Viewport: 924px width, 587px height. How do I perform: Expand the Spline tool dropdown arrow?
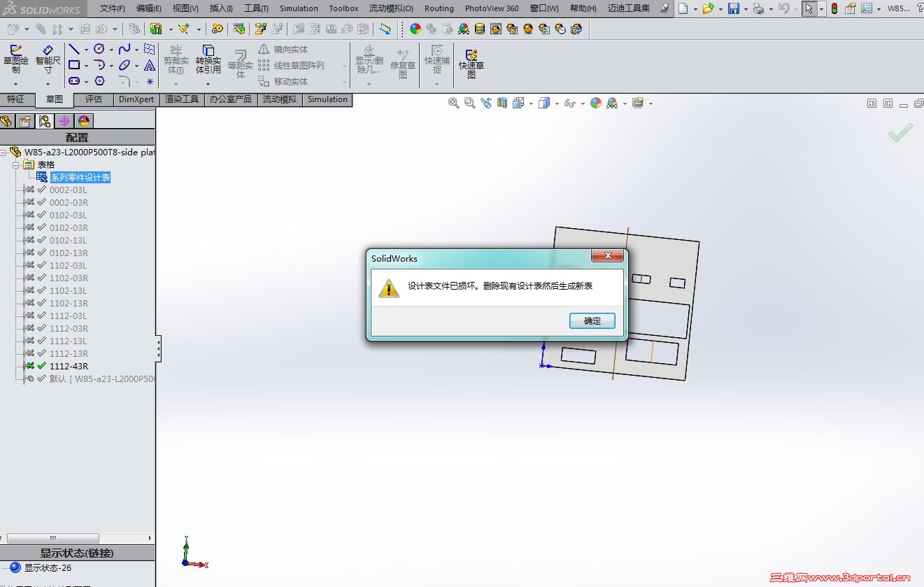pyautogui.click(x=136, y=50)
